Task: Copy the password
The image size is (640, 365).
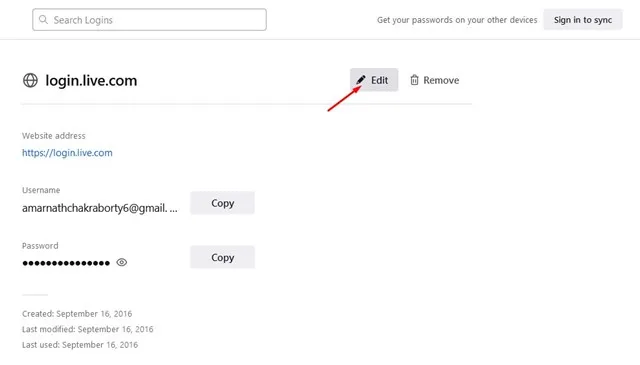Action: coord(222,257)
